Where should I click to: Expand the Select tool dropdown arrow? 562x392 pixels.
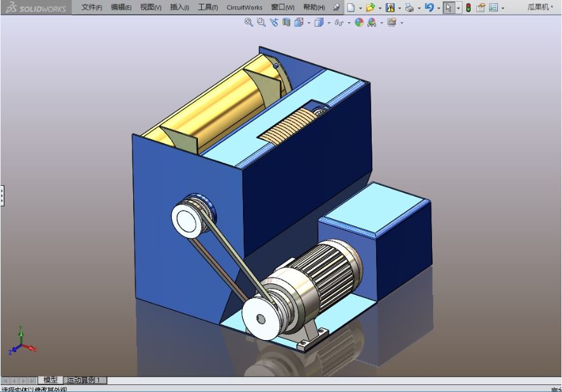(x=458, y=8)
